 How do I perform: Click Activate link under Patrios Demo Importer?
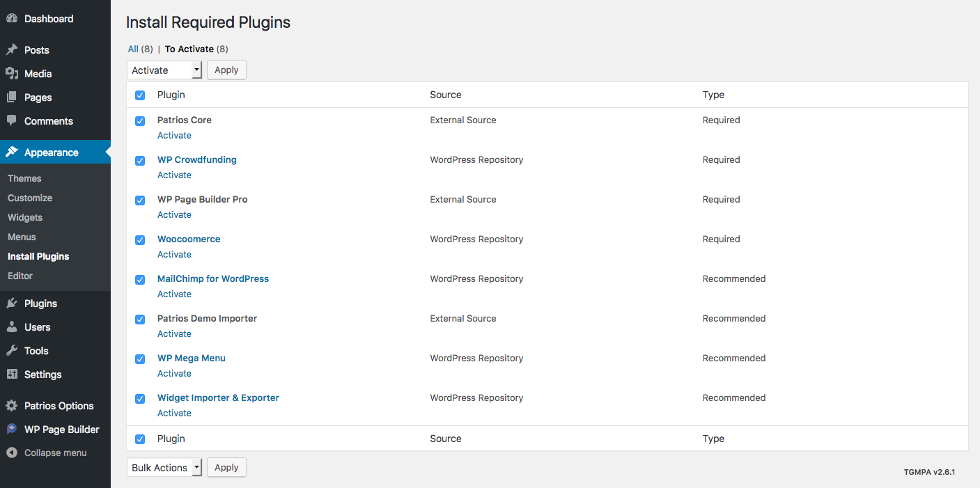click(174, 334)
